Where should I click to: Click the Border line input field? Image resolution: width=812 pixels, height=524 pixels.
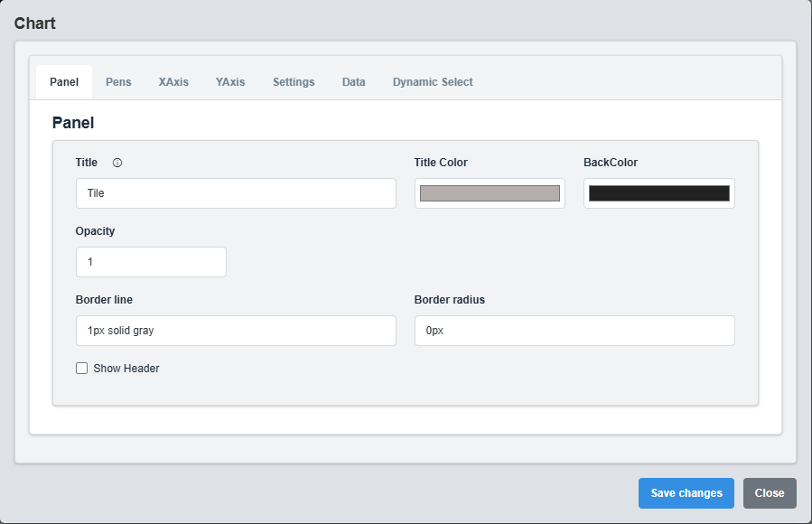coord(235,330)
